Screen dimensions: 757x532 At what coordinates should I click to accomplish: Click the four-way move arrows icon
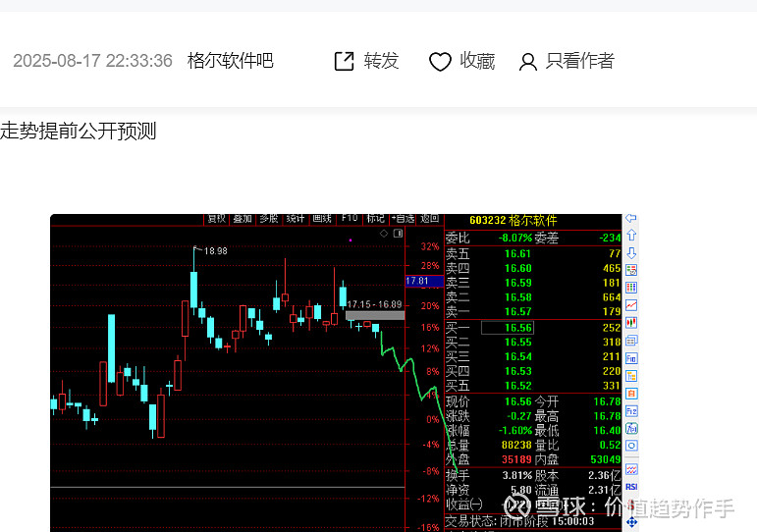point(631,522)
